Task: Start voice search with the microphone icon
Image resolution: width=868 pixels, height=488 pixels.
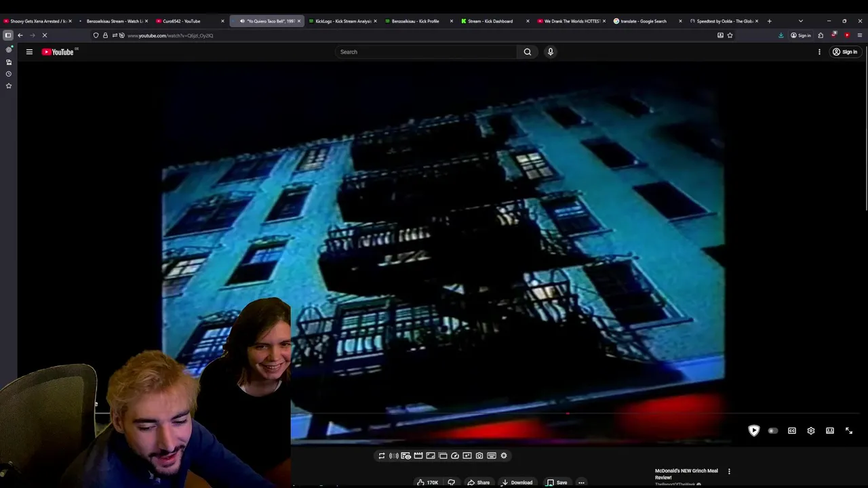Action: pyautogui.click(x=551, y=52)
